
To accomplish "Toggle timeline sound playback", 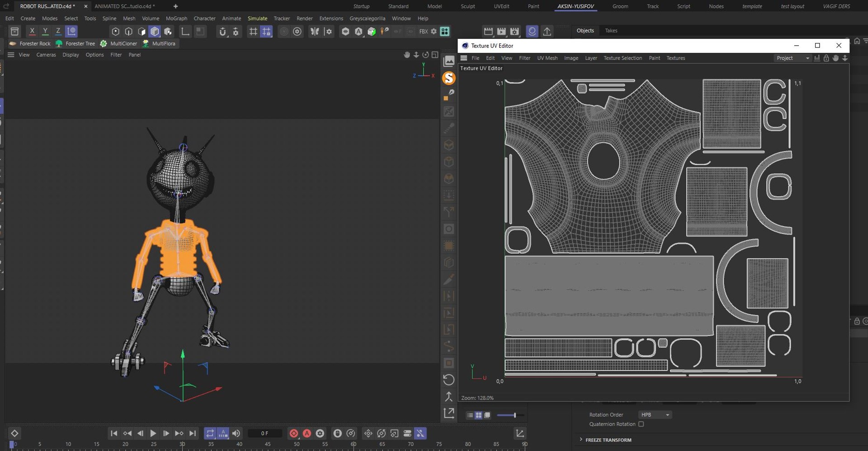I will tap(236, 433).
